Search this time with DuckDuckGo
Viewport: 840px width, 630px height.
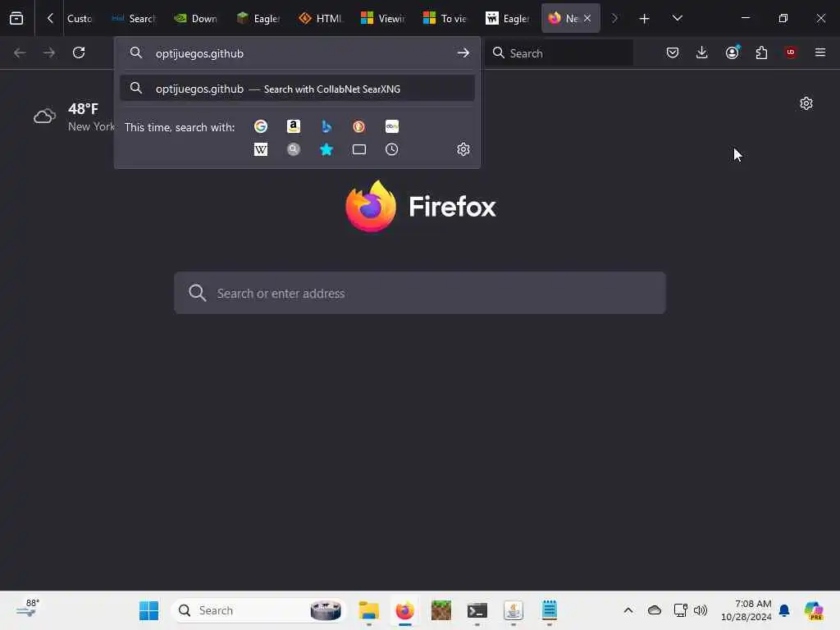[x=359, y=126]
